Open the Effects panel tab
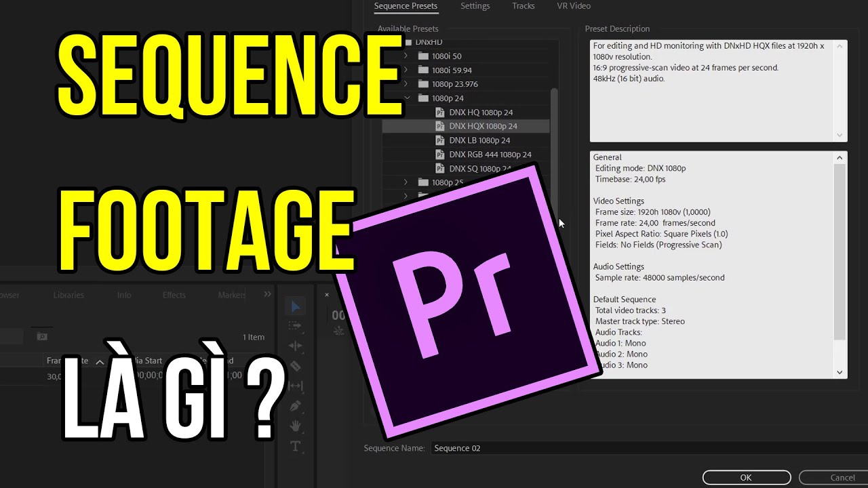868x488 pixels. (x=174, y=295)
